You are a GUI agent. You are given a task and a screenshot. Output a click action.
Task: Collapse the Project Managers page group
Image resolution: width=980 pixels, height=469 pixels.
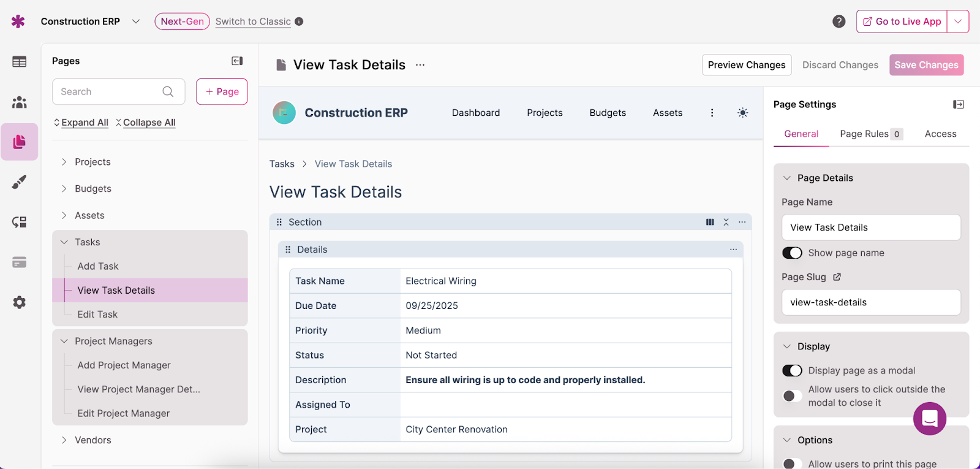pyautogui.click(x=64, y=341)
